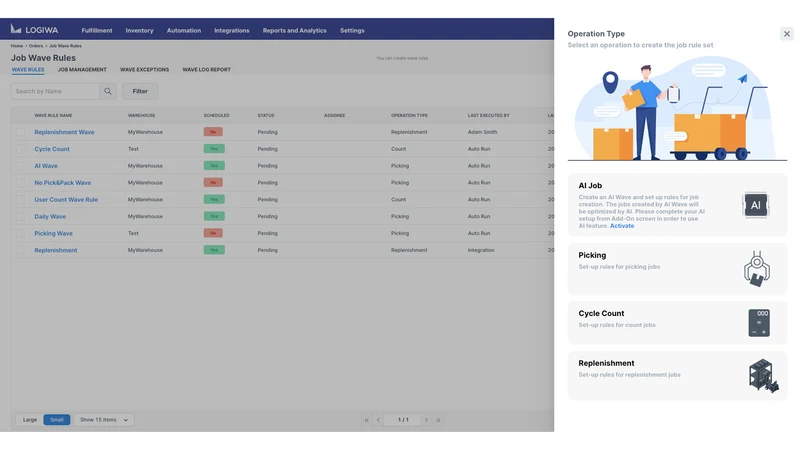Select the Cycle Count row checkbox

(x=20, y=149)
